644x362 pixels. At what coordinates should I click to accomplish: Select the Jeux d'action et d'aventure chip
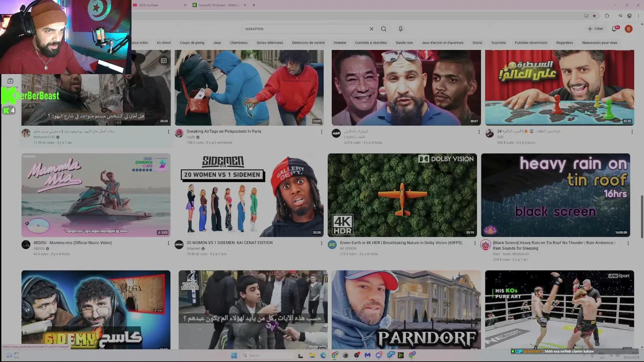443,43
